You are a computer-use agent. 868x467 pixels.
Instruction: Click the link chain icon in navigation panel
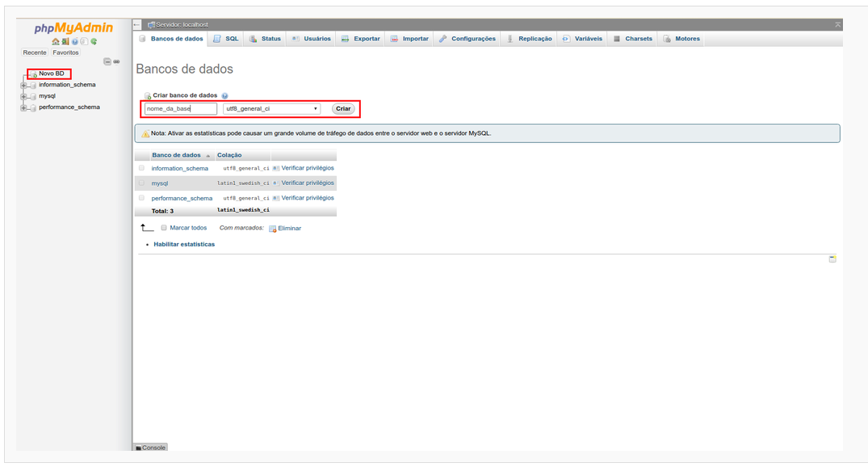[x=116, y=62]
